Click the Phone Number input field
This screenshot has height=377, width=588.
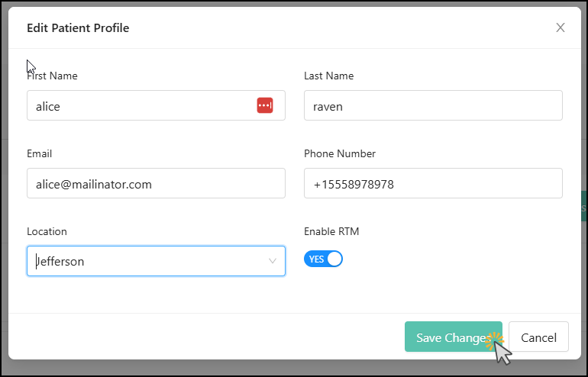[x=432, y=184]
